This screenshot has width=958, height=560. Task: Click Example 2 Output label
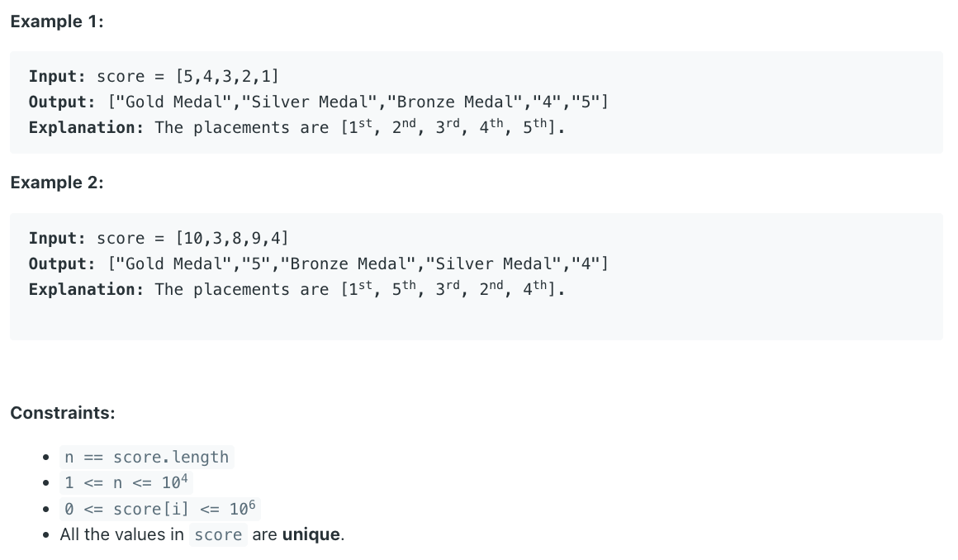coord(62,264)
